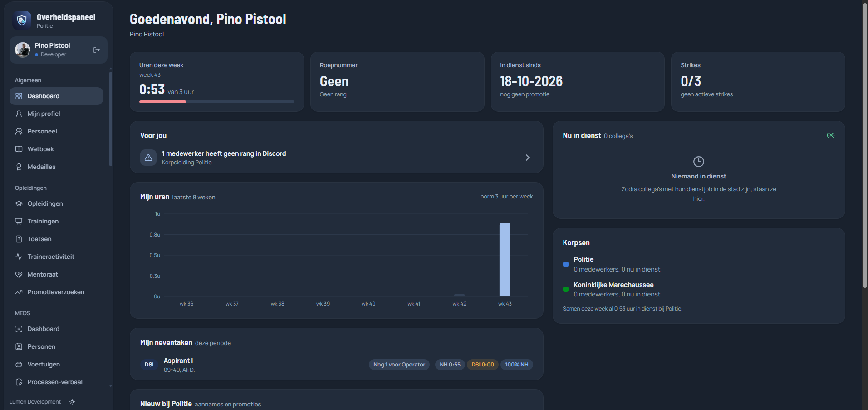Screen dimensions: 868x410
Task: Expand the Discord rank notice chevron
Action: click(x=527, y=158)
